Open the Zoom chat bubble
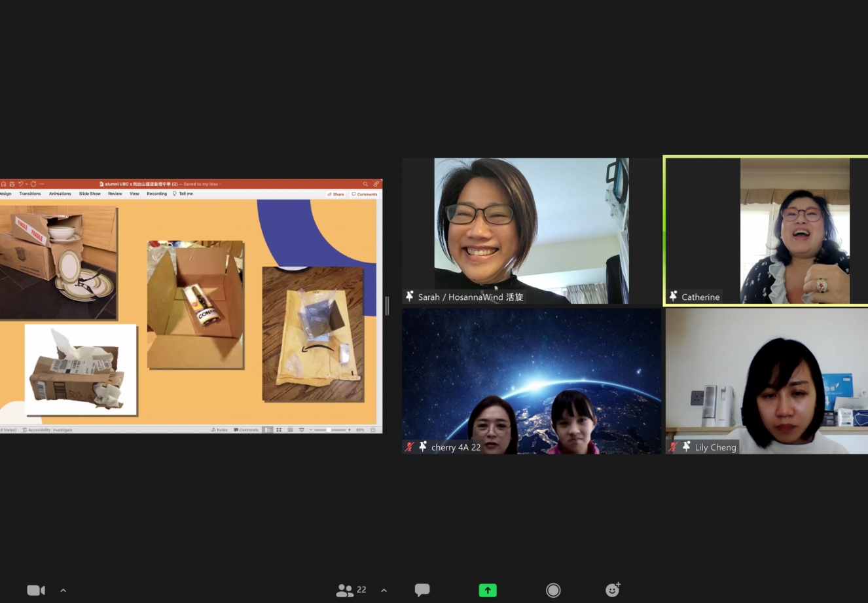The height and width of the screenshot is (603, 868). (422, 590)
